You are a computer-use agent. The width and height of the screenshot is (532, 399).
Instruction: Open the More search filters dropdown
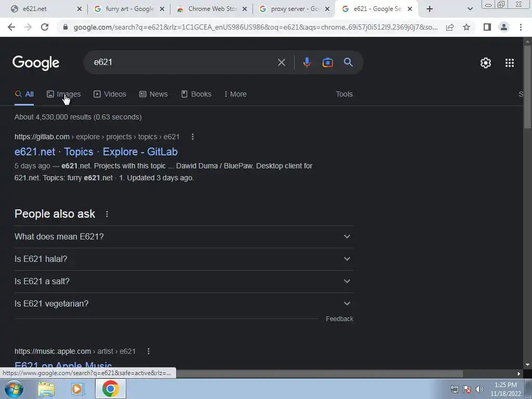click(x=235, y=94)
